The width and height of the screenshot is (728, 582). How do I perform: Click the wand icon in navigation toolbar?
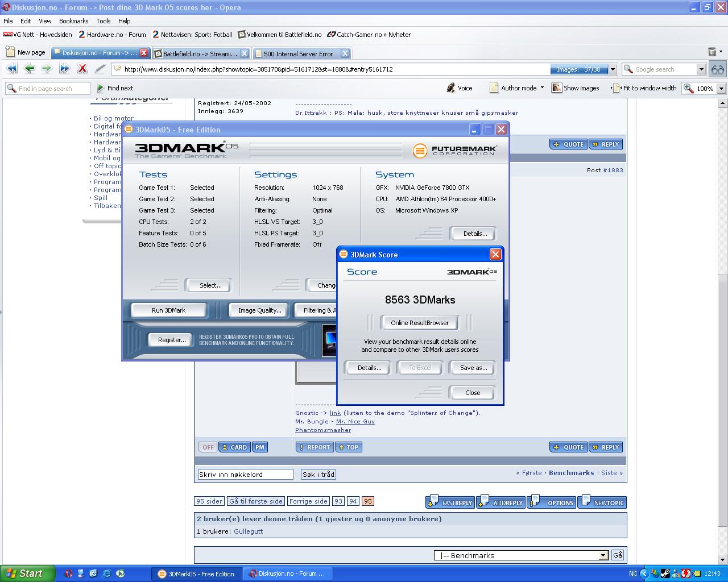tap(100, 69)
